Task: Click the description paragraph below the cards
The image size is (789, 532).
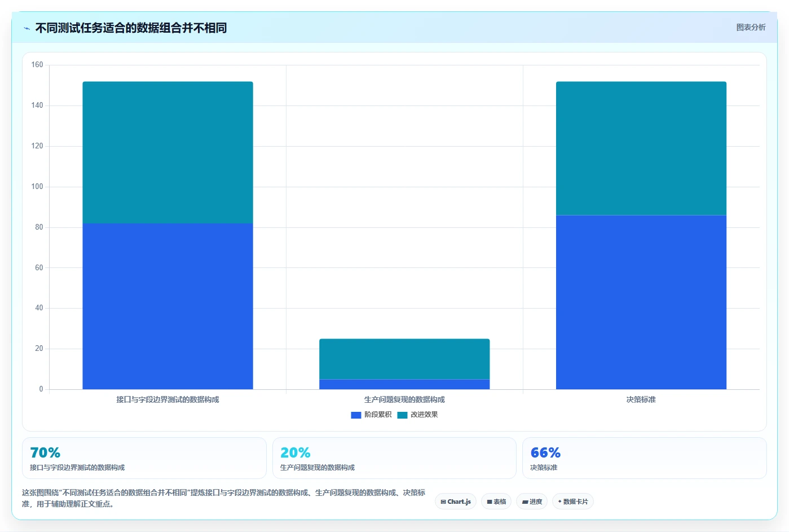Action: (x=224, y=498)
